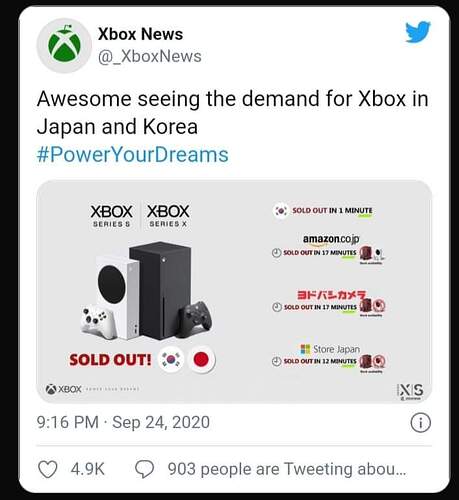Screen dimensions: 459x500
Task: Open the reply speech bubble icon
Action: (144, 469)
